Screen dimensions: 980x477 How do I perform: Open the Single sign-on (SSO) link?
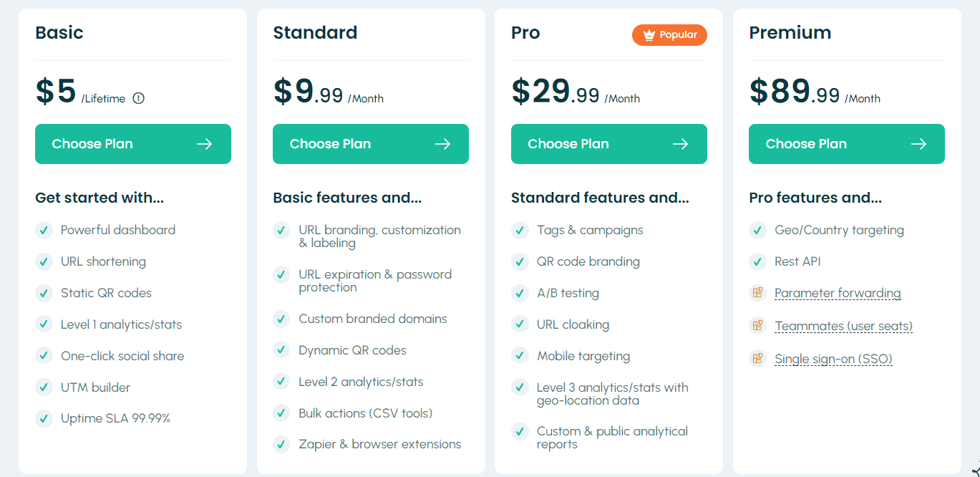click(834, 358)
